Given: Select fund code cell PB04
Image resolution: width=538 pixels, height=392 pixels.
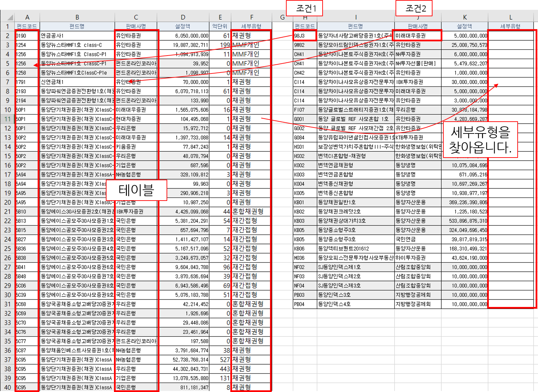Looking at the screenshot, I should (x=305, y=304).
